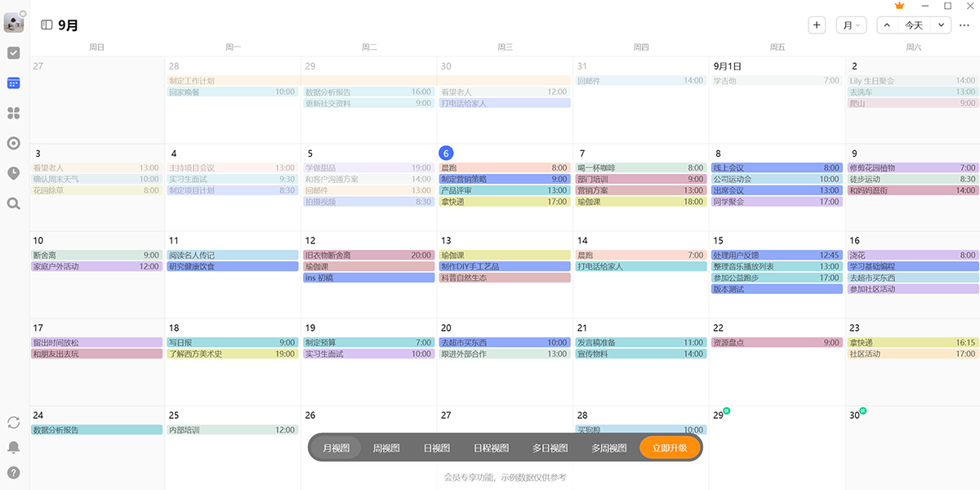Screen dimensions: 980x490
Task: Open the focus timer target icon
Action: pyautogui.click(x=13, y=143)
